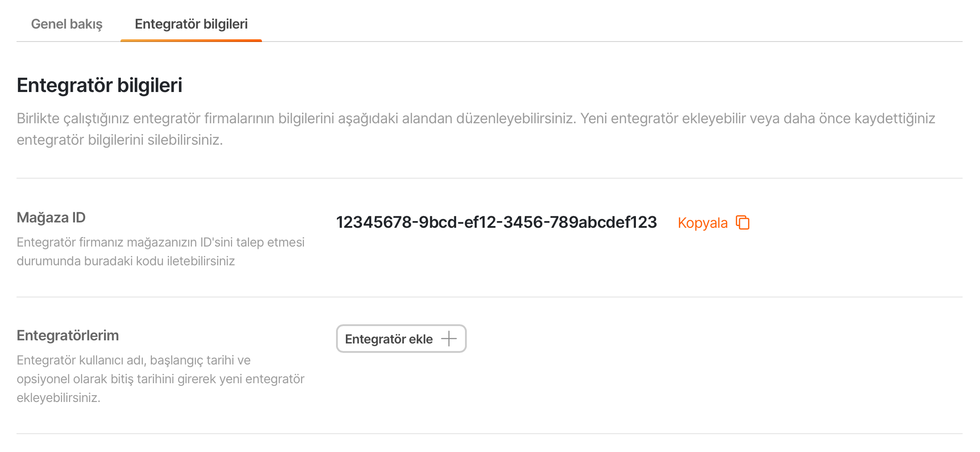
Task: Click the Mağaza ID helper text
Action: [x=161, y=251]
